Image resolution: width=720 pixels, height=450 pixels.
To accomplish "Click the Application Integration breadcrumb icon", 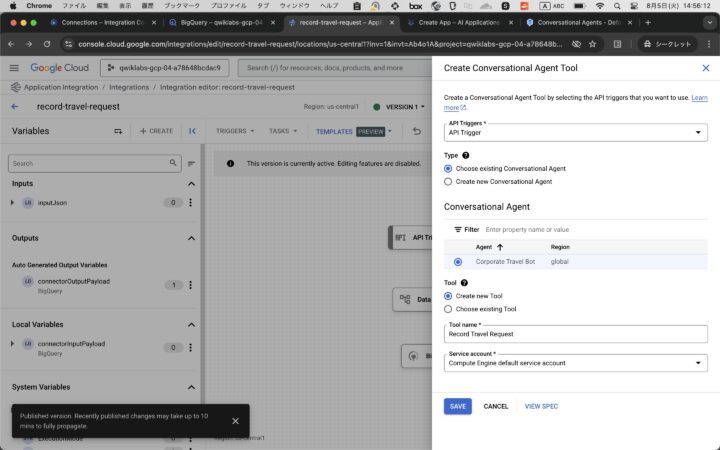I will (x=16, y=87).
